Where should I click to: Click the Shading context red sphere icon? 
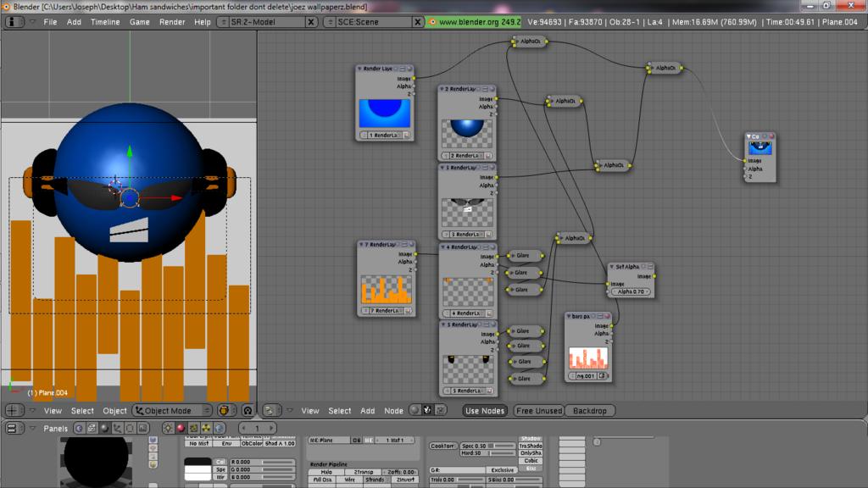coord(180,429)
